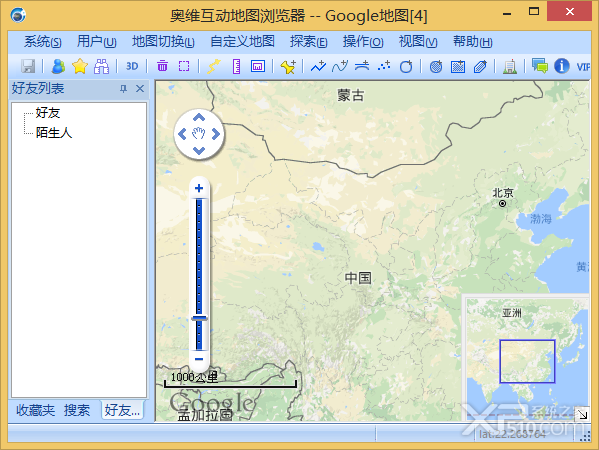Switch to 3D view

tap(132, 66)
